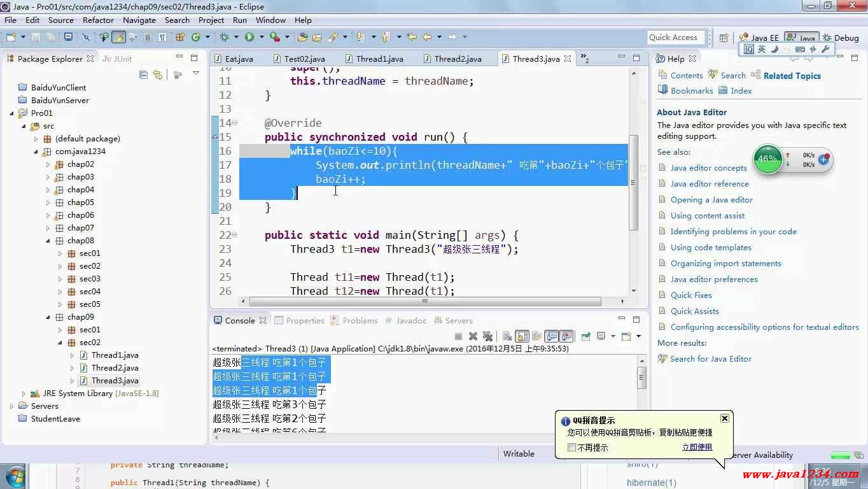Open the Java editor concepts help link

pos(708,168)
